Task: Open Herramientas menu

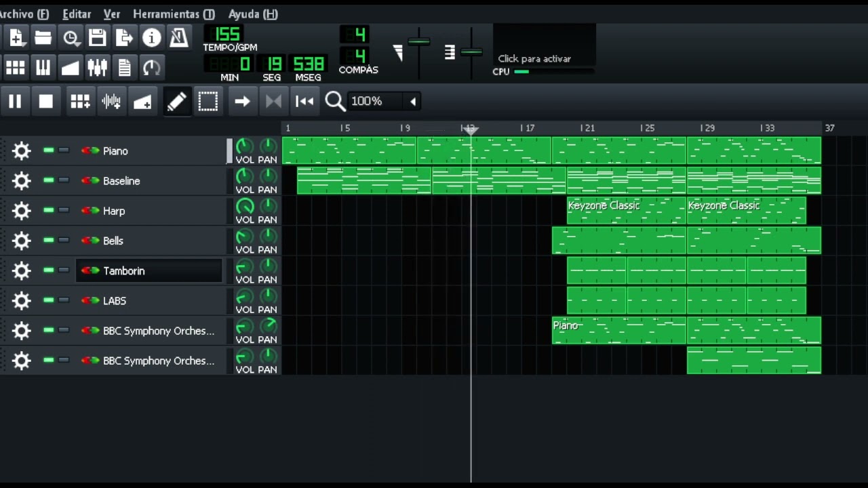Action: click(174, 14)
